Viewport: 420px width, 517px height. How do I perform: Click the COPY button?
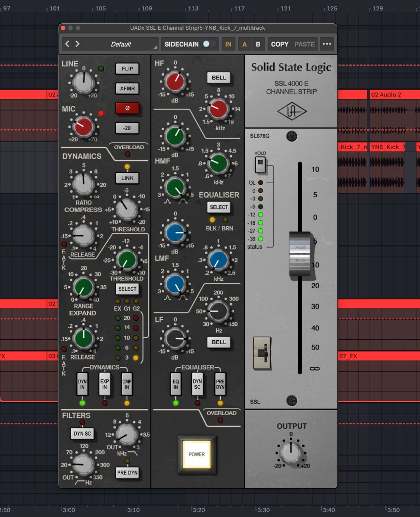(280, 44)
